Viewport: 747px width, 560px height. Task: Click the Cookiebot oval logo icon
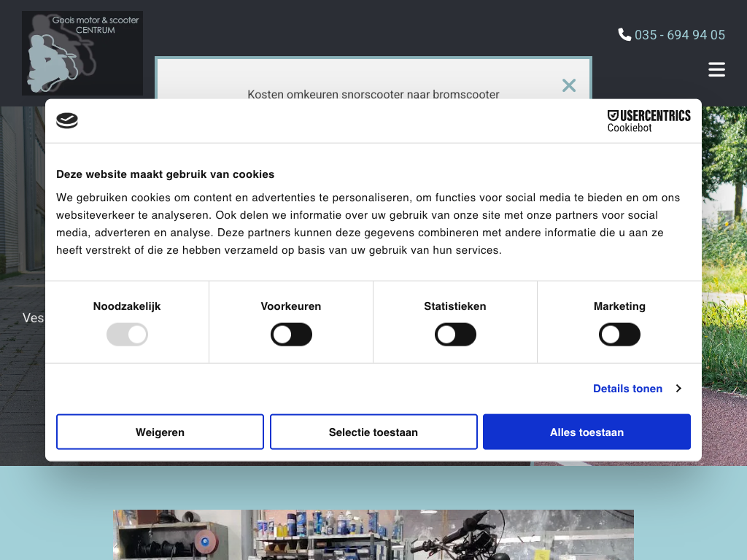click(x=67, y=121)
